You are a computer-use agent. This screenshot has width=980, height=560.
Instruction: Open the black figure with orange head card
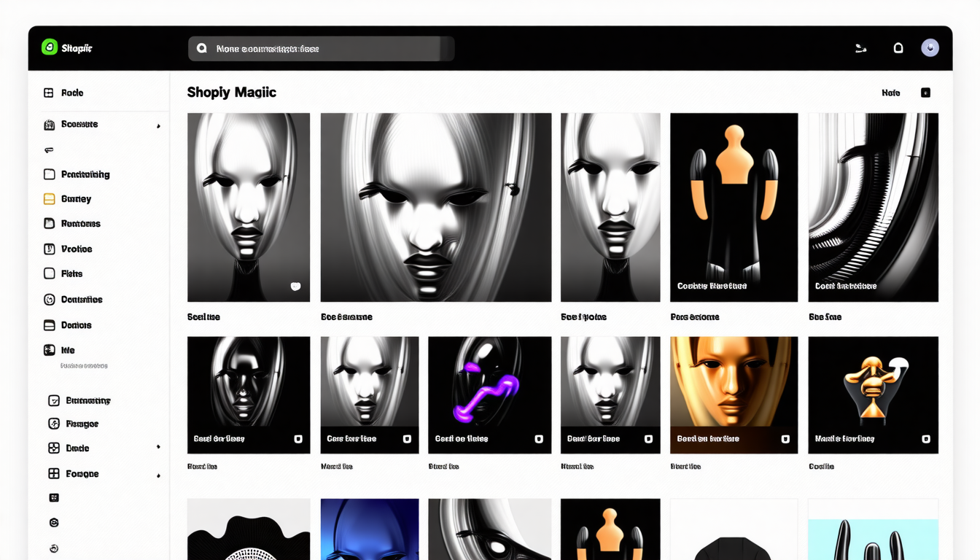[x=734, y=207]
